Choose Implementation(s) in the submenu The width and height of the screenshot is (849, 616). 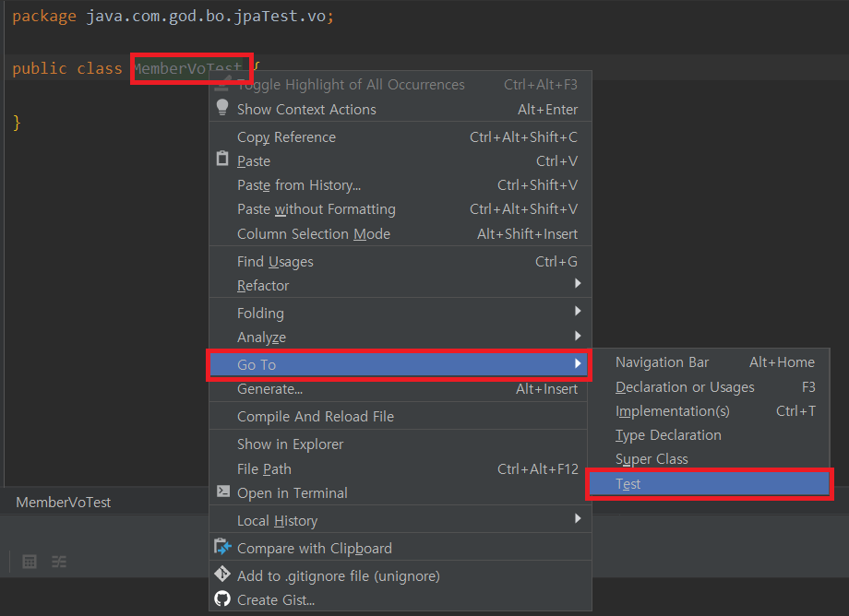710,411
